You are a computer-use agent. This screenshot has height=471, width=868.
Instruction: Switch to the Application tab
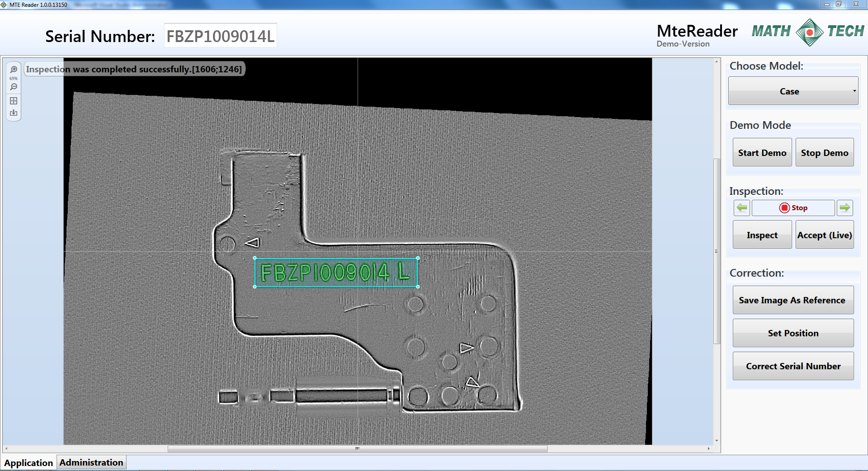pyautogui.click(x=28, y=463)
